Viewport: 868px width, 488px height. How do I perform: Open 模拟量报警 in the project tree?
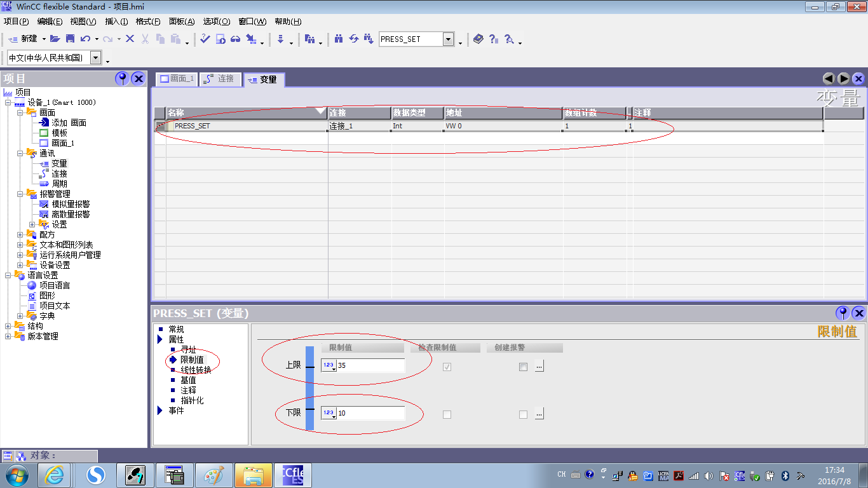[71, 204]
